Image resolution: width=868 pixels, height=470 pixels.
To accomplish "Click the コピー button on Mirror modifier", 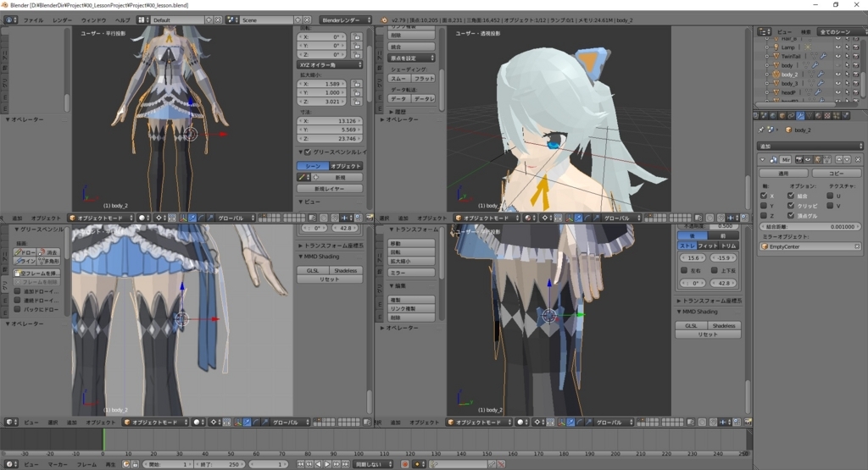I will click(837, 174).
